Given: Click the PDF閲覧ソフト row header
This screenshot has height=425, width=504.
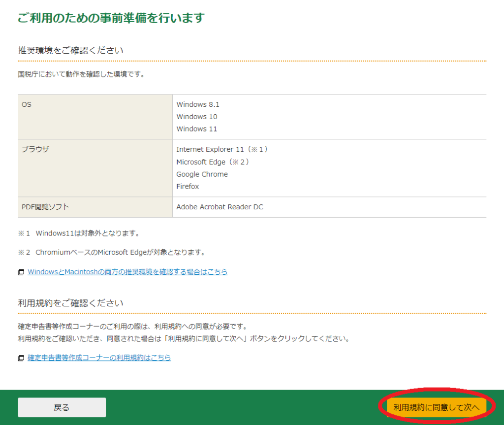Looking at the screenshot, I should [95, 207].
